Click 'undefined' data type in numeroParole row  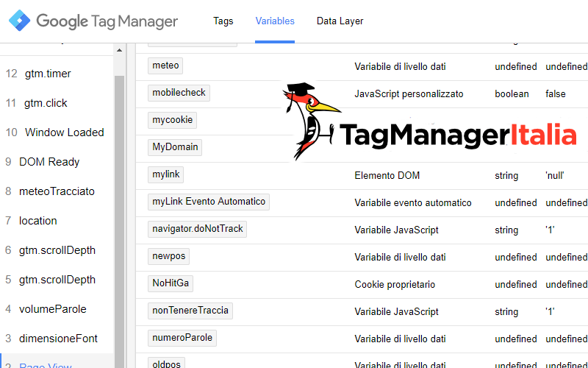click(x=516, y=339)
